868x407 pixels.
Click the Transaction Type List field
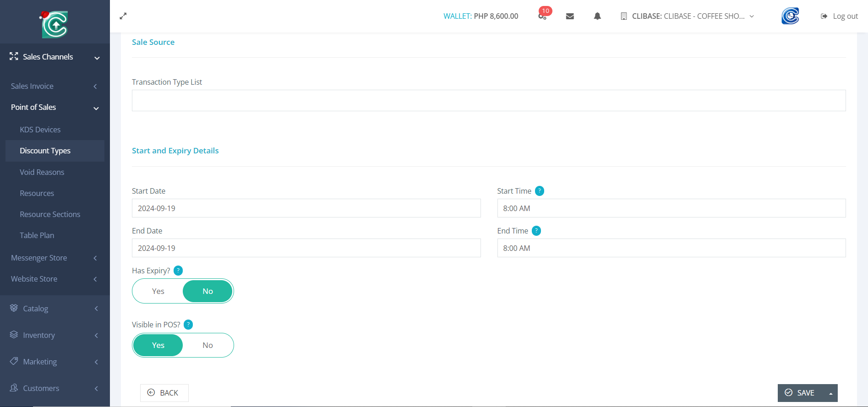pyautogui.click(x=488, y=100)
